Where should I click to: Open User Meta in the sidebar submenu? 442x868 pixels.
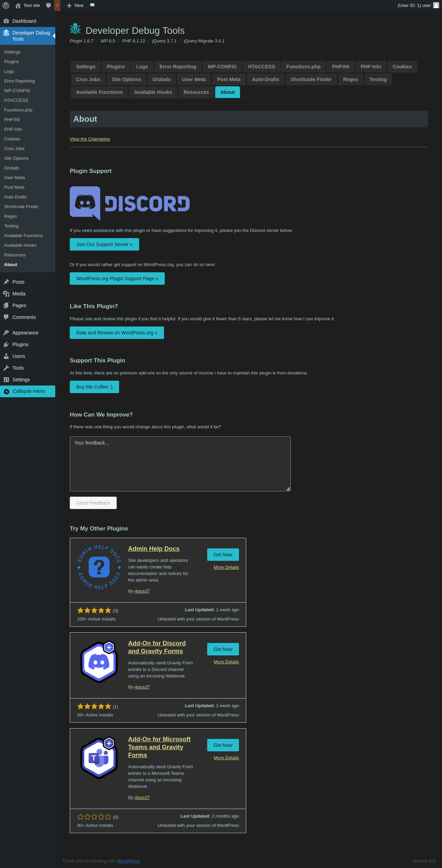28,178
